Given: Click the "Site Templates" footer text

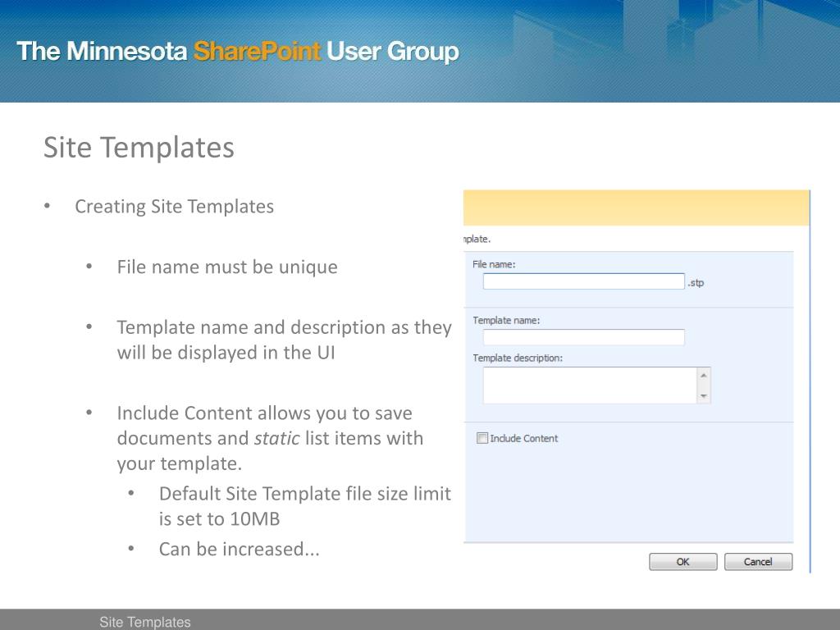Looking at the screenshot, I should click(x=145, y=622).
